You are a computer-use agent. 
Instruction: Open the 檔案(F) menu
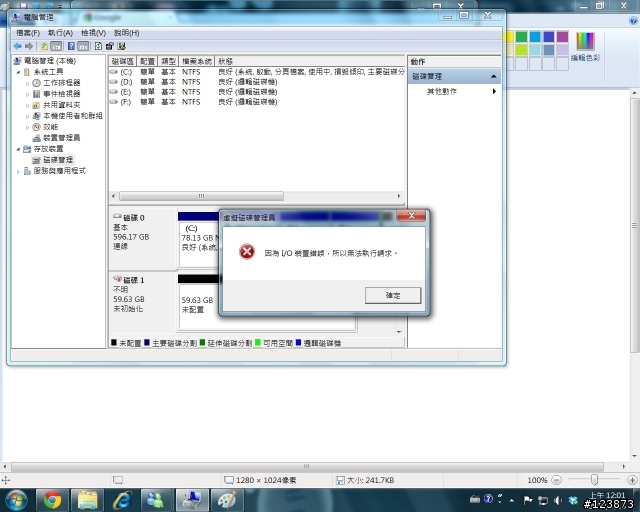[x=28, y=33]
